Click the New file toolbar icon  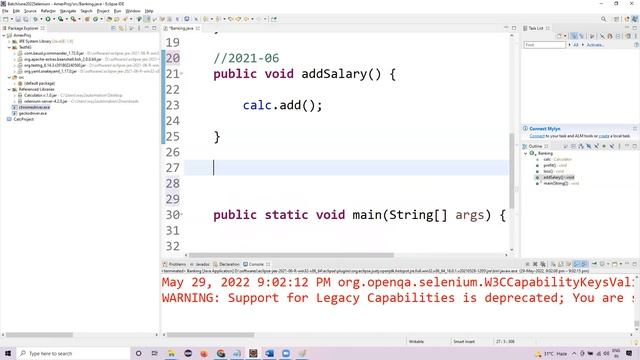[5, 19]
